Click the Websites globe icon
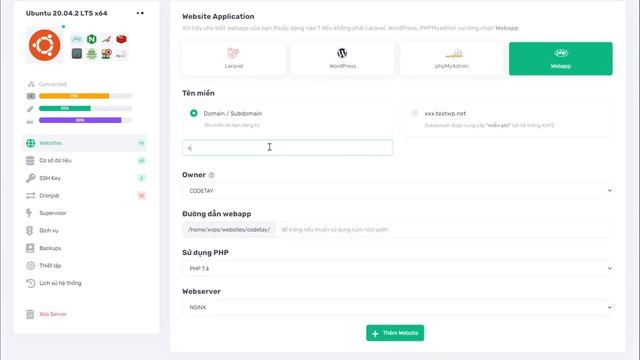 click(x=31, y=143)
